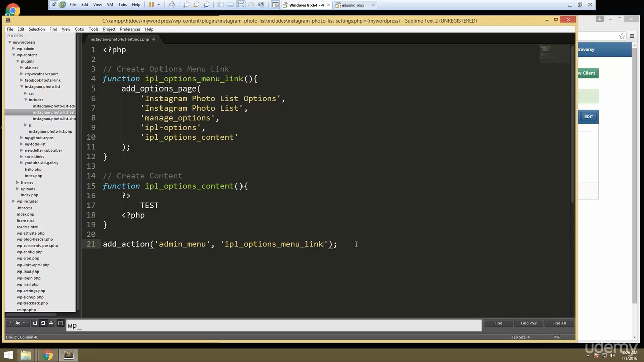This screenshot has height=362, width=644.
Task: Open Sublime Text Selection menu
Action: (37, 29)
